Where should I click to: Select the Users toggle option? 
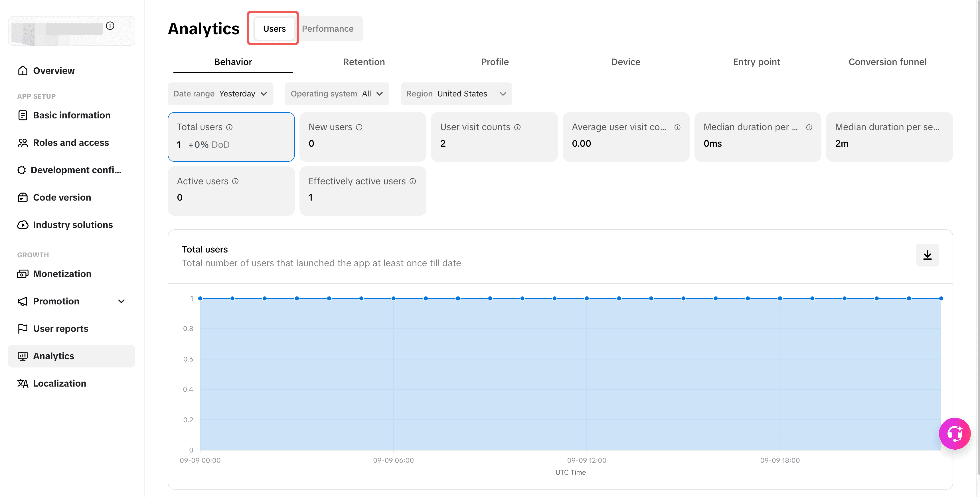274,29
